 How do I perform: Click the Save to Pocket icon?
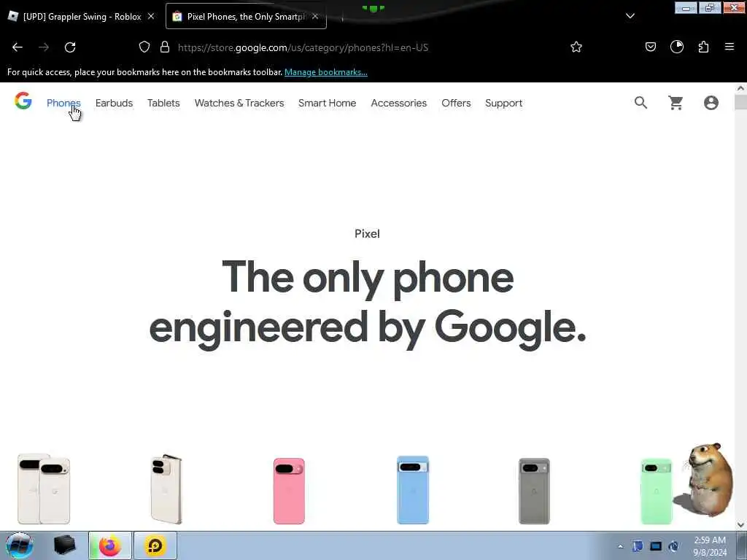pyautogui.click(x=650, y=47)
